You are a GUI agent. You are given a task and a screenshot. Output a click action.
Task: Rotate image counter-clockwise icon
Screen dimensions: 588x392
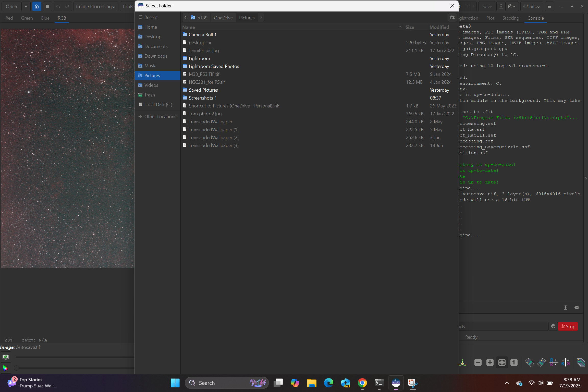(x=529, y=363)
